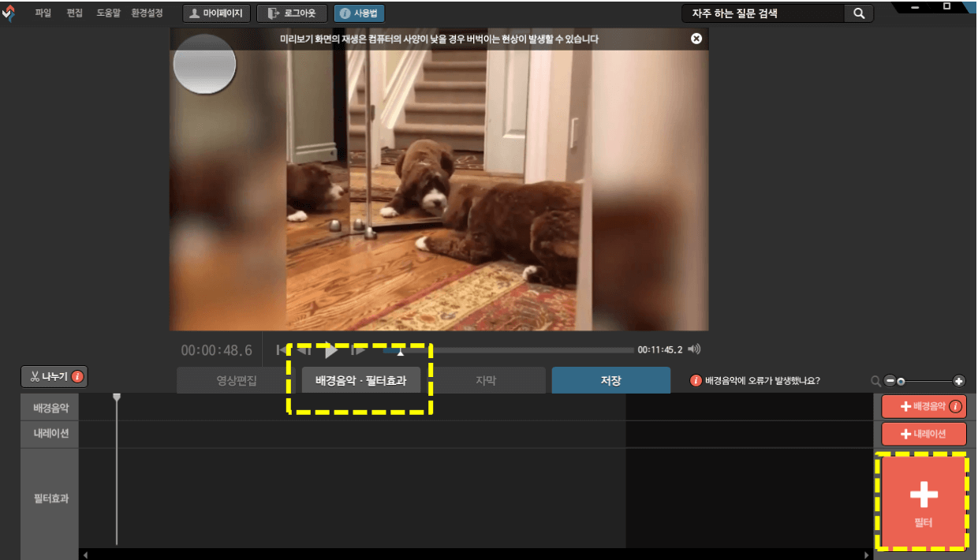Click the timeline horizontal scrollbar right arrow
Image resolution: width=978 pixels, height=560 pixels.
(x=867, y=555)
